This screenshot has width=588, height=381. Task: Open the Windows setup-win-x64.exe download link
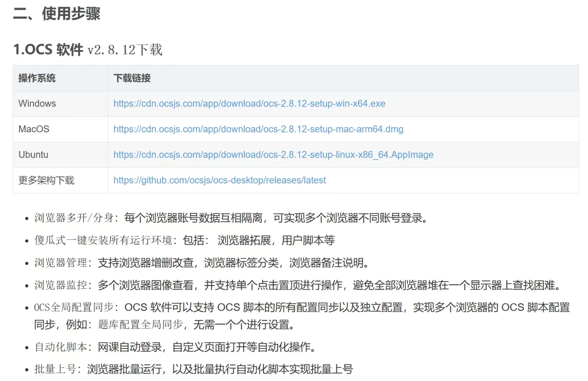click(x=249, y=104)
